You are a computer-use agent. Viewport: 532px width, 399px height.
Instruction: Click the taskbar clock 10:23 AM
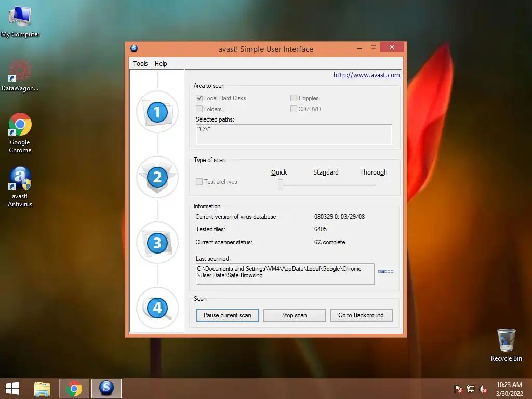coord(509,385)
